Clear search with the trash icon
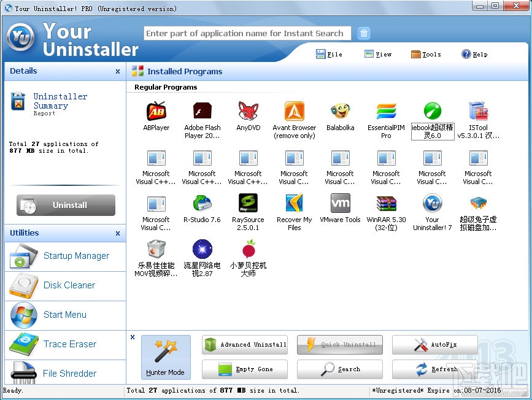Screen dimensions: 532x400 tap(364, 33)
